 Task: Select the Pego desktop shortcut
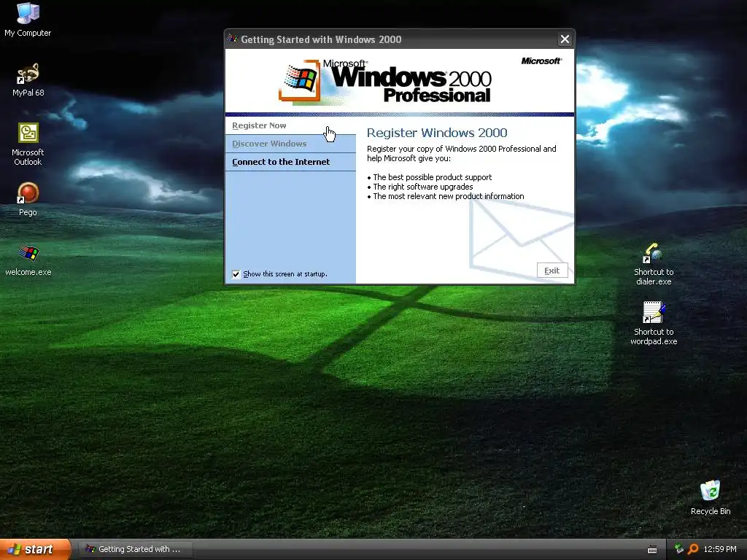coord(28,198)
